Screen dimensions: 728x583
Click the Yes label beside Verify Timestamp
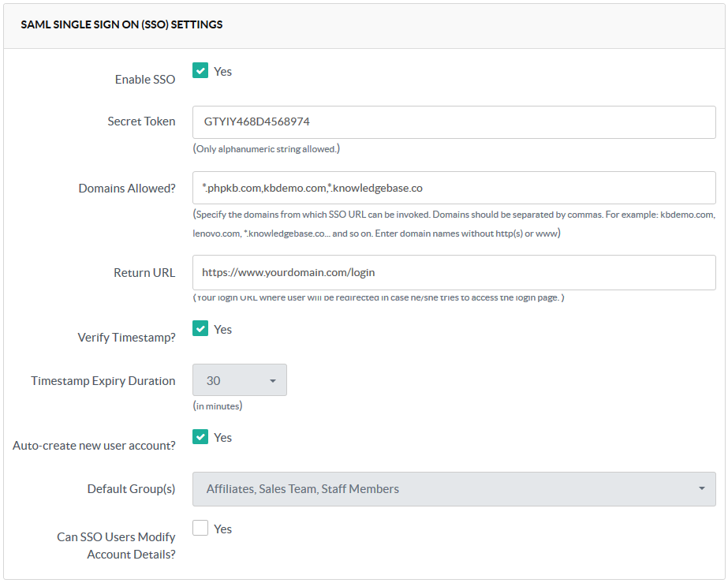[x=223, y=329]
